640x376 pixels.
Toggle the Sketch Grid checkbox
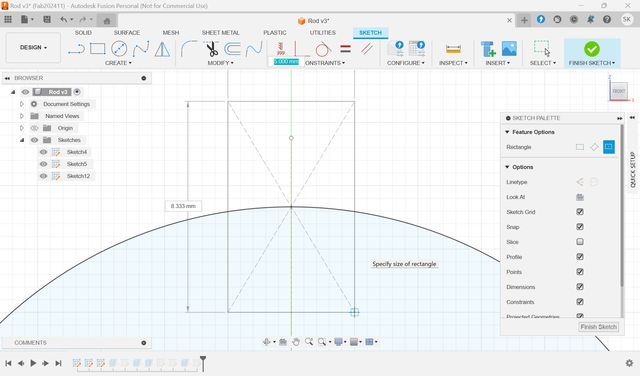pos(580,212)
